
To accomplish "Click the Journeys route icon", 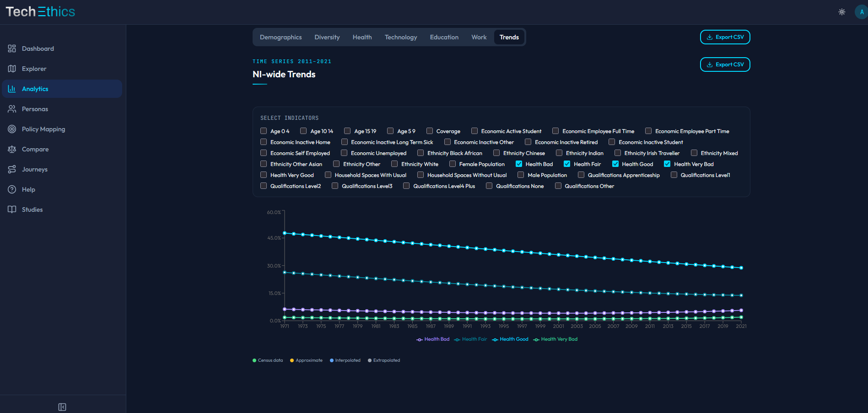I will [12, 169].
